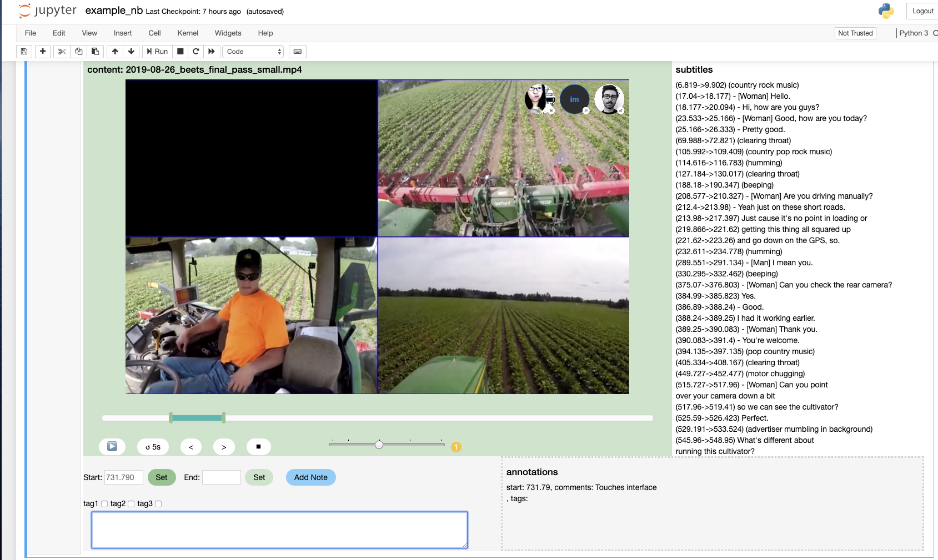Click subtitle '(country rock music)'
Image resolution: width=938 pixels, height=560 pixels.
click(x=737, y=85)
